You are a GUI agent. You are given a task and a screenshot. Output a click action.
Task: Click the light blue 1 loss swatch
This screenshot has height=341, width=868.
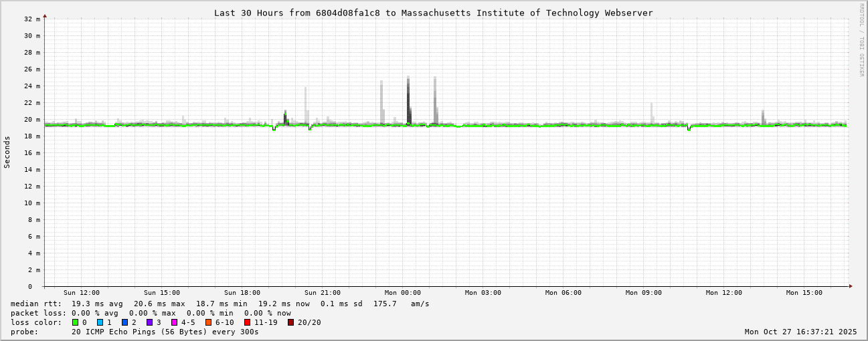coord(100,322)
